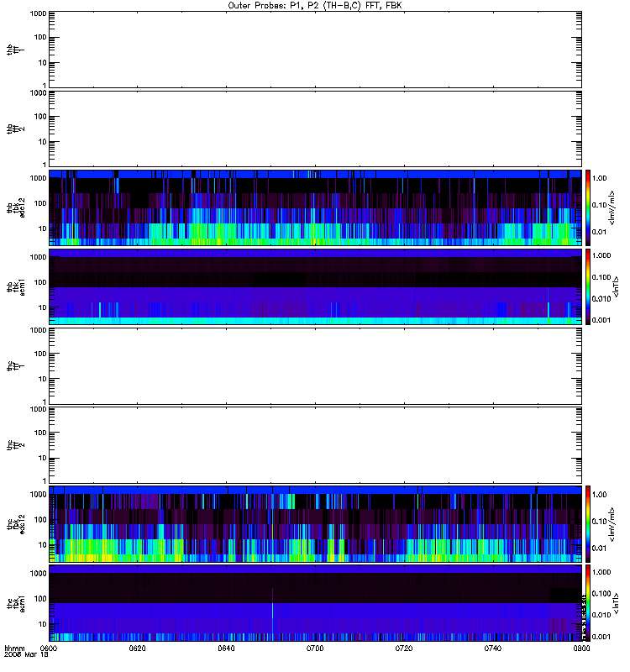
Task: Click the "1000" tick of thc fff 2
Action: point(38,409)
